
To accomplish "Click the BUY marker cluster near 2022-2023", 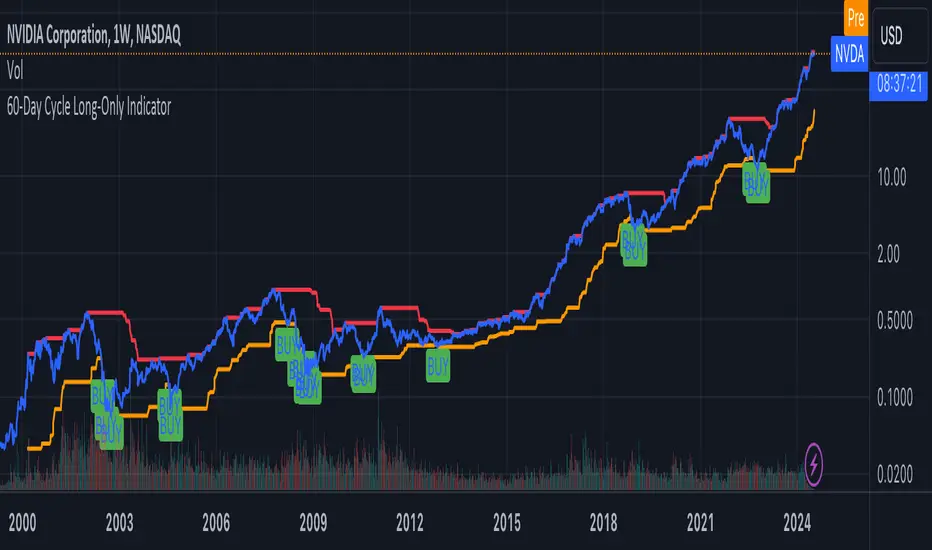I will pos(757,183).
